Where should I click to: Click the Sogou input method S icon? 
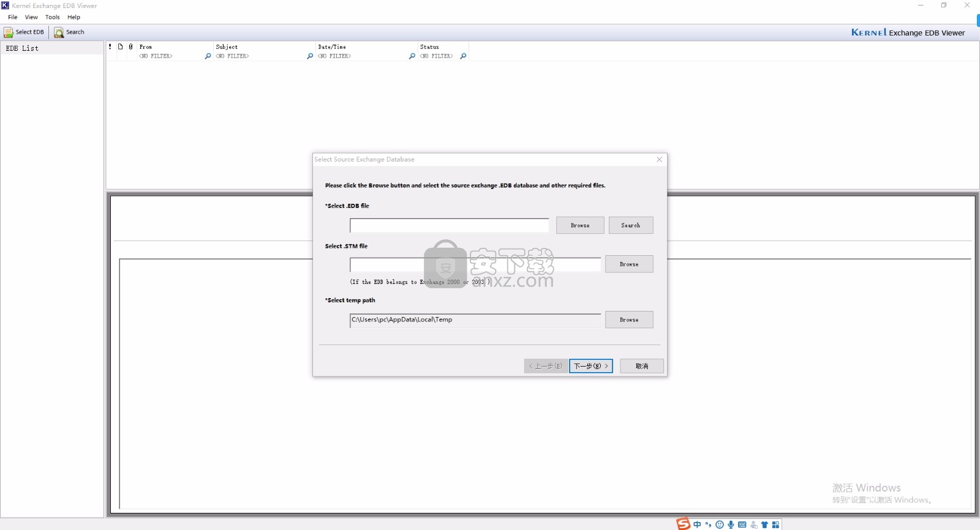(x=683, y=524)
